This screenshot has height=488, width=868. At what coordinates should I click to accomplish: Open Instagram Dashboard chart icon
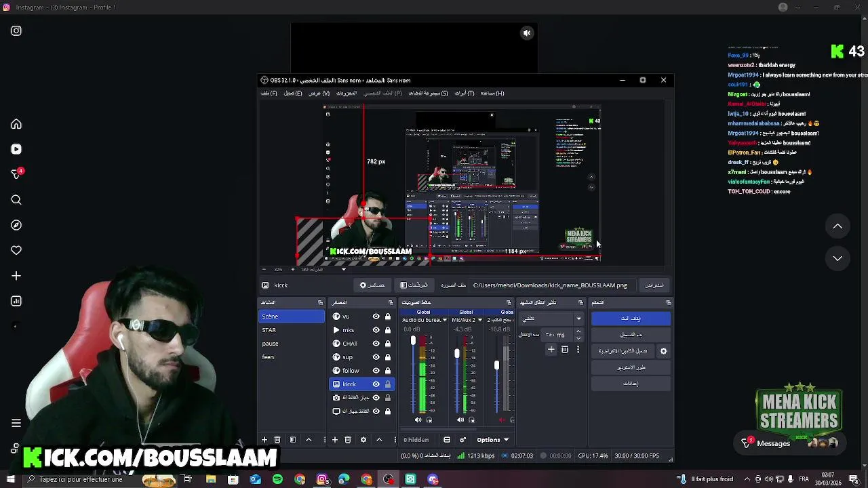(x=16, y=301)
